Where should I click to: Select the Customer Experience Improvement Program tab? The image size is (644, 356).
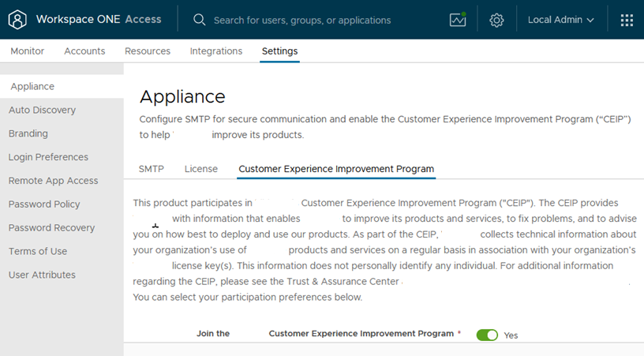click(x=336, y=169)
